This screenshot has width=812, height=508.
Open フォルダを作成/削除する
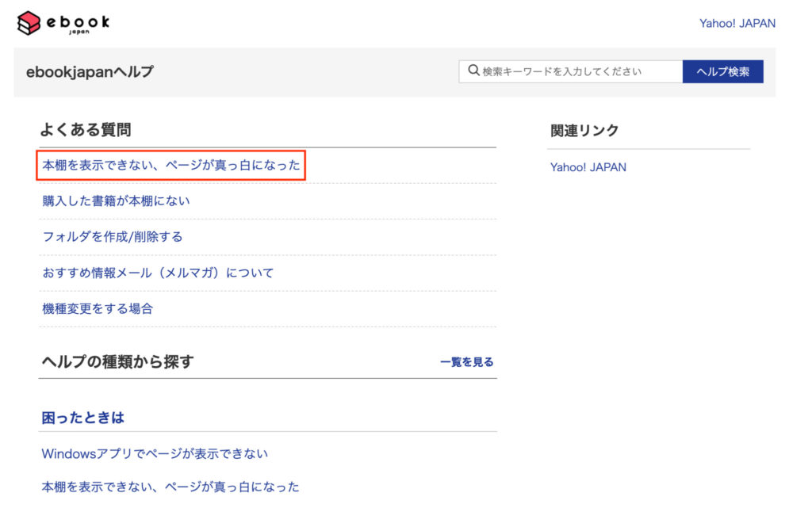(113, 237)
